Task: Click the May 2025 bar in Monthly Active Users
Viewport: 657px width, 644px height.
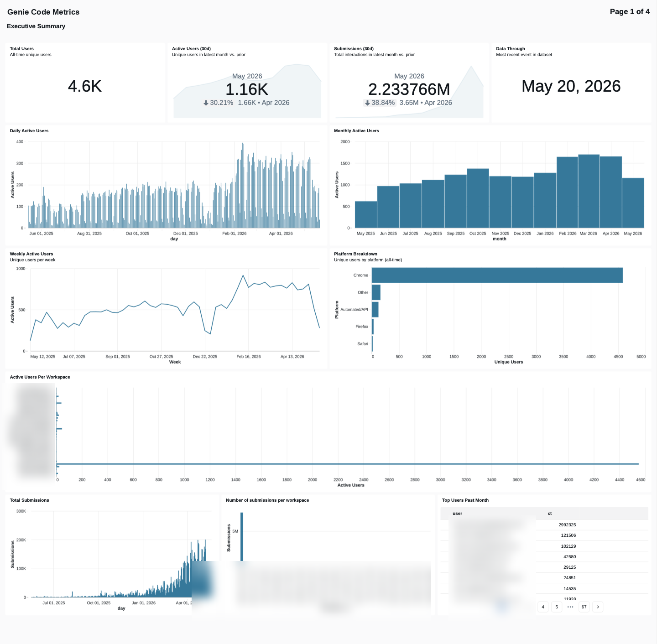Action: (366, 214)
